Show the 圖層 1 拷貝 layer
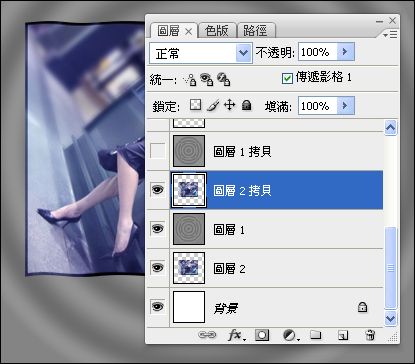 157,151
